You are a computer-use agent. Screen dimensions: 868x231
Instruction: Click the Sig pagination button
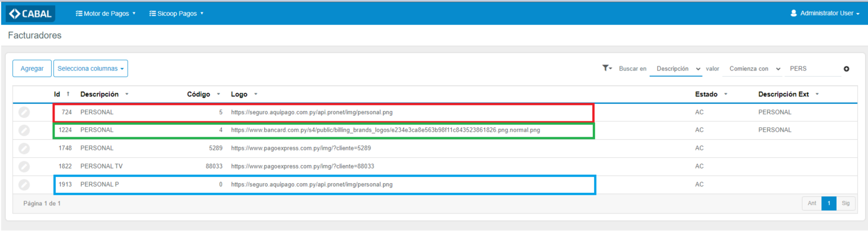[x=846, y=203]
